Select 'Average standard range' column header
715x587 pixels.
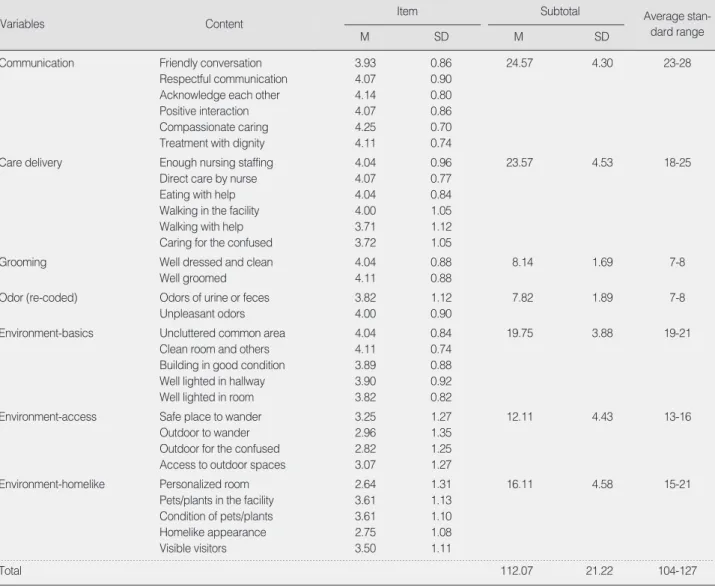coord(677,24)
